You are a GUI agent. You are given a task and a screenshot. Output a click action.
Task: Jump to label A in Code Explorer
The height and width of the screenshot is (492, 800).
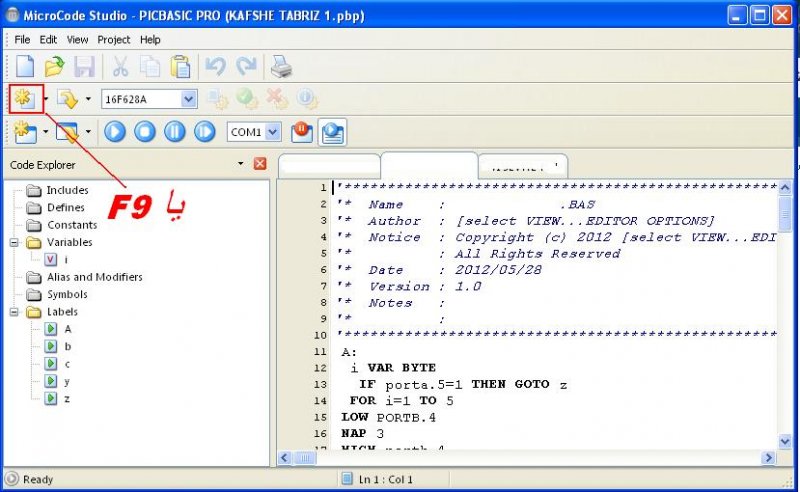pyautogui.click(x=67, y=329)
